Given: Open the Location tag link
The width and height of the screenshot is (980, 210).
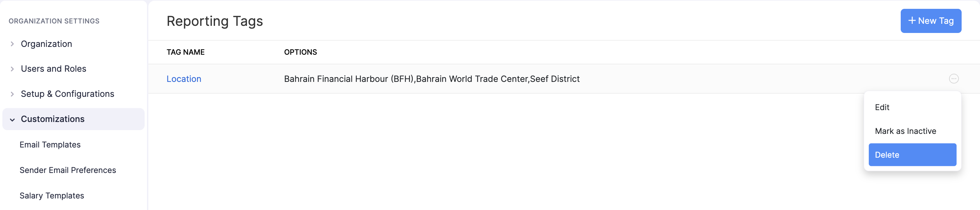Looking at the screenshot, I should point(184,78).
